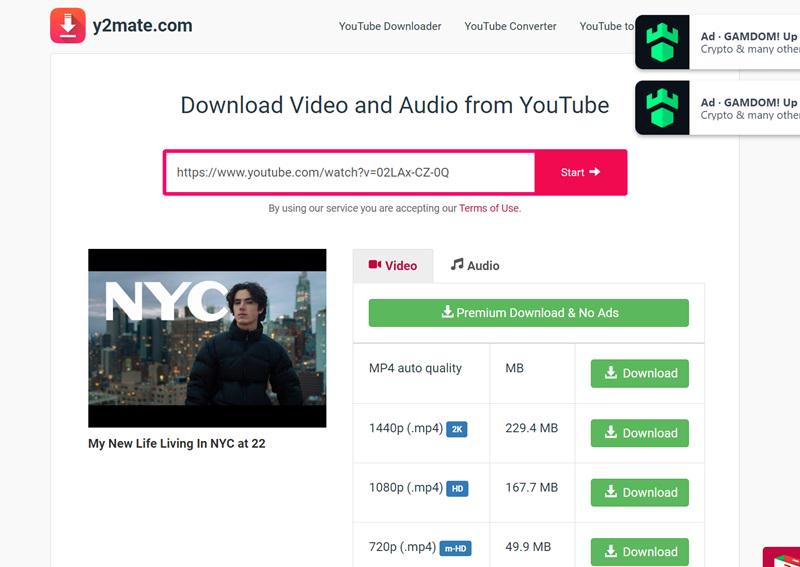This screenshot has height=567, width=800.
Task: Open the top GAMDOM ad text
Action: click(x=750, y=42)
